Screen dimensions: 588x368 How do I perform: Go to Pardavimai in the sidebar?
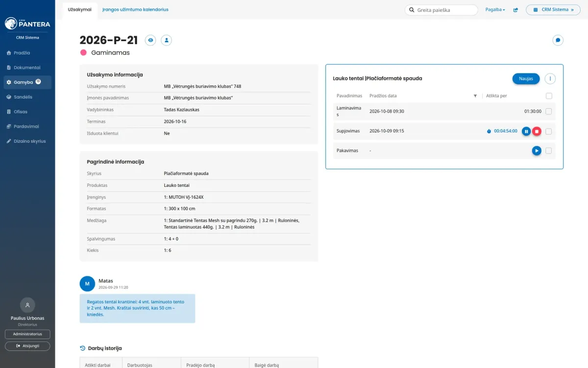pos(27,127)
